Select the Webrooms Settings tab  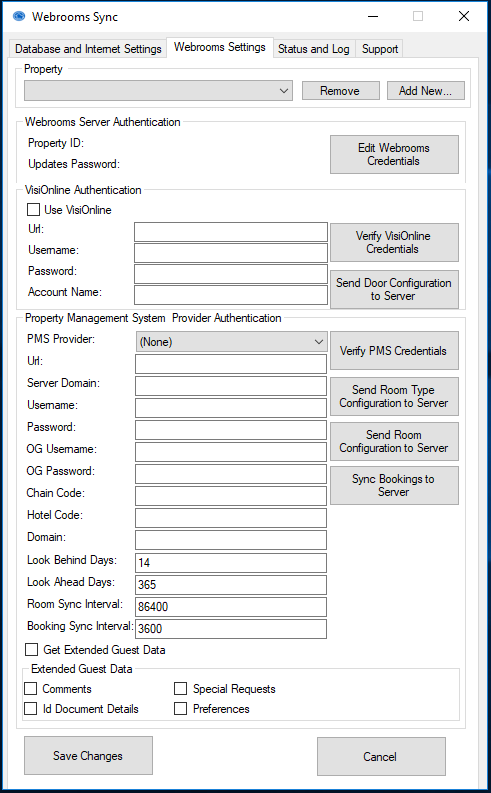pos(220,47)
